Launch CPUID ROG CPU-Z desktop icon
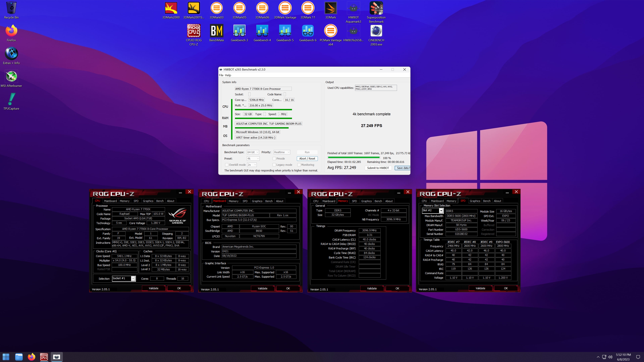The height and width of the screenshot is (362, 644). (x=194, y=35)
